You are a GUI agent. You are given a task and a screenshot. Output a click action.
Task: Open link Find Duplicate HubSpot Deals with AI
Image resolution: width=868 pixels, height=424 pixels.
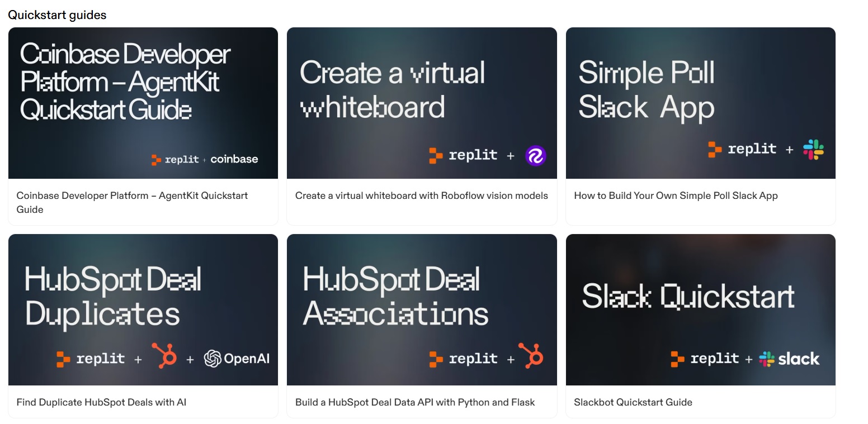point(101,402)
